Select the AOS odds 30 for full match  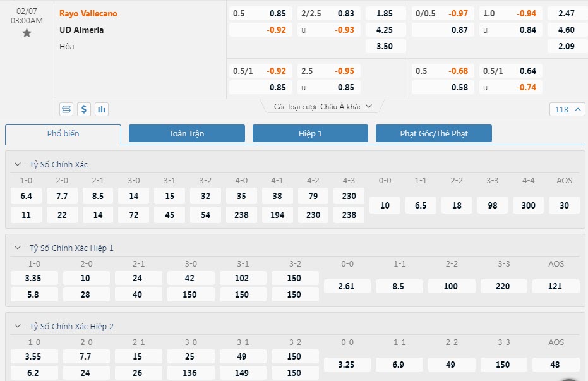[564, 205]
